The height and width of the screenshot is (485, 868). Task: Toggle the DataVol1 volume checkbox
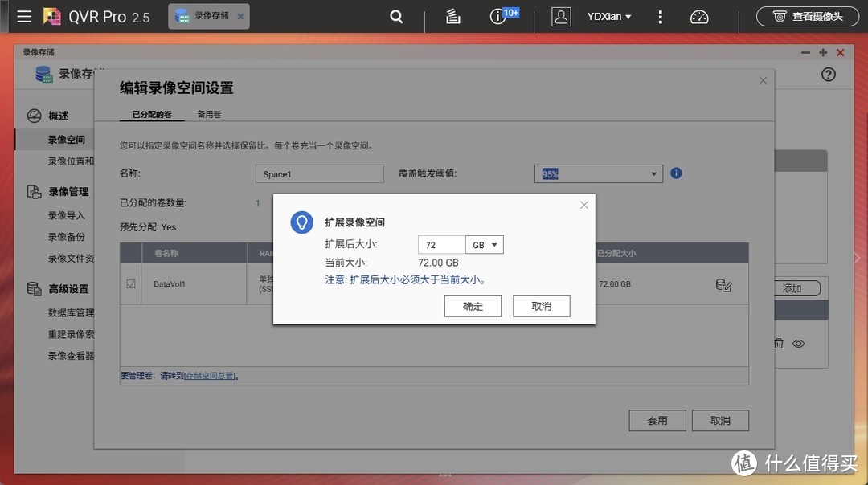pyautogui.click(x=130, y=285)
